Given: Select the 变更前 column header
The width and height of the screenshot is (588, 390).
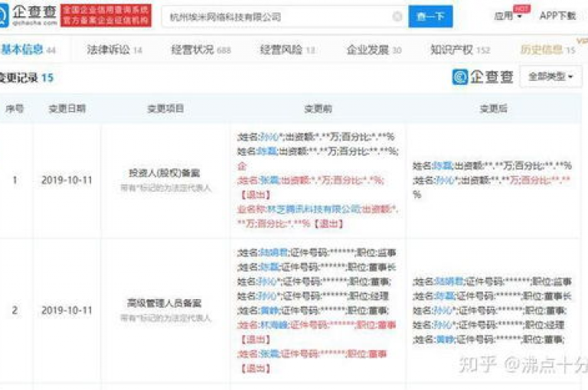Looking at the screenshot, I should (x=318, y=109).
